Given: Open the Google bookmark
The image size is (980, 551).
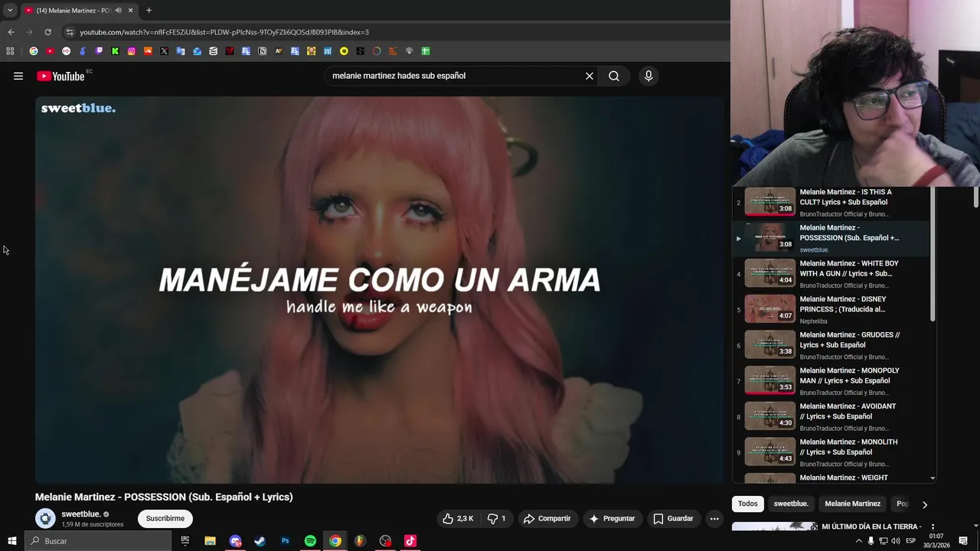Looking at the screenshot, I should [x=34, y=51].
